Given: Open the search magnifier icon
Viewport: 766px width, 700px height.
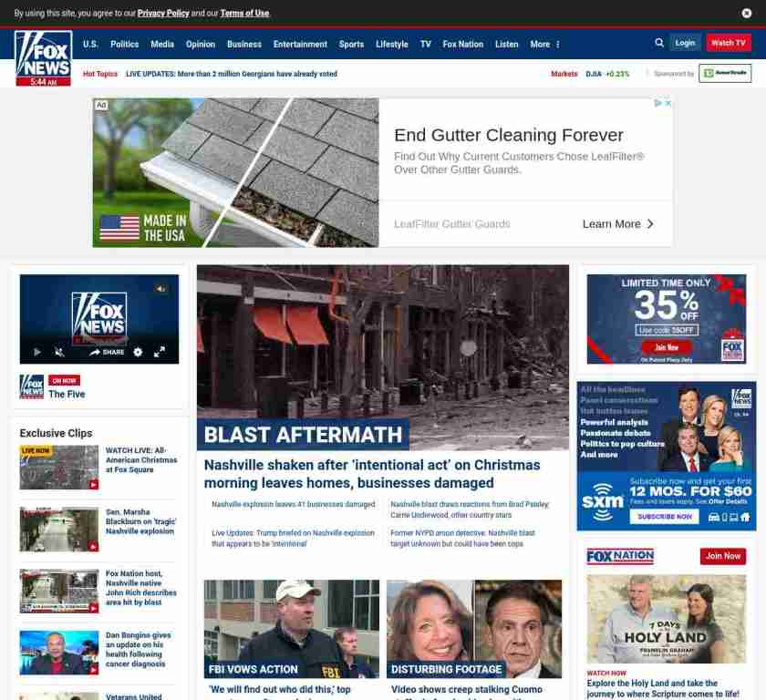Looking at the screenshot, I should point(659,43).
